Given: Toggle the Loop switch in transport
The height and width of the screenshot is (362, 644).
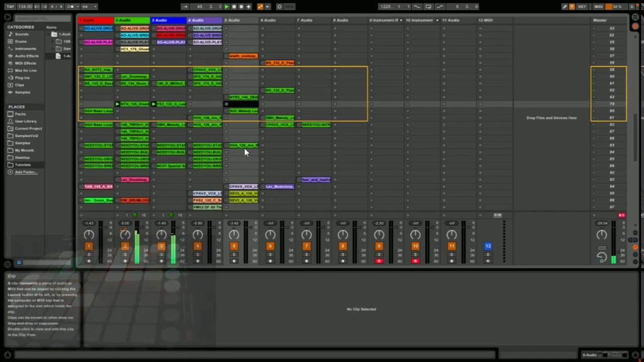Looking at the screenshot, I should click(428, 7).
